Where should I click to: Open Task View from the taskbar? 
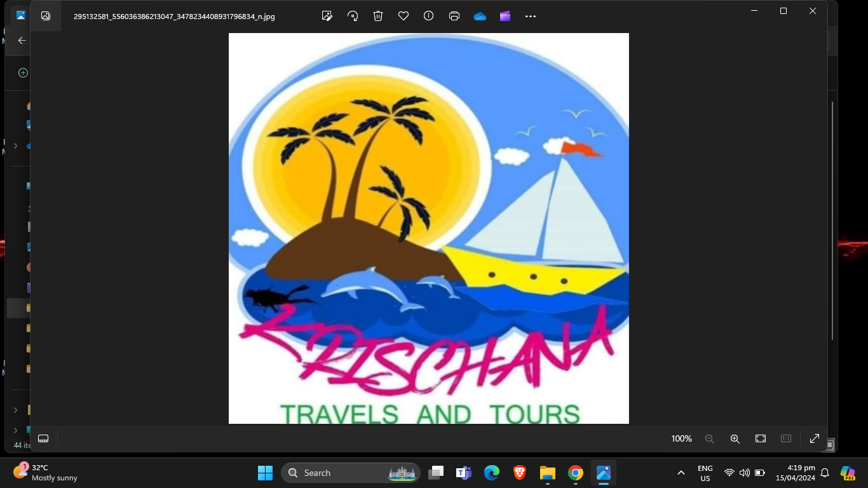(x=436, y=473)
